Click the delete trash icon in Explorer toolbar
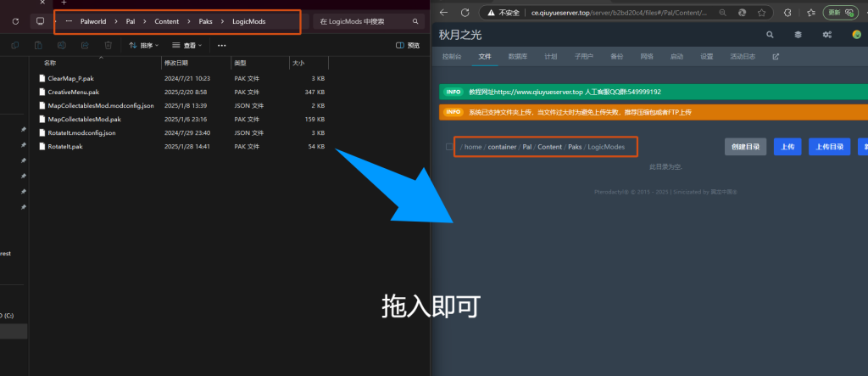The image size is (868, 376). click(x=108, y=45)
